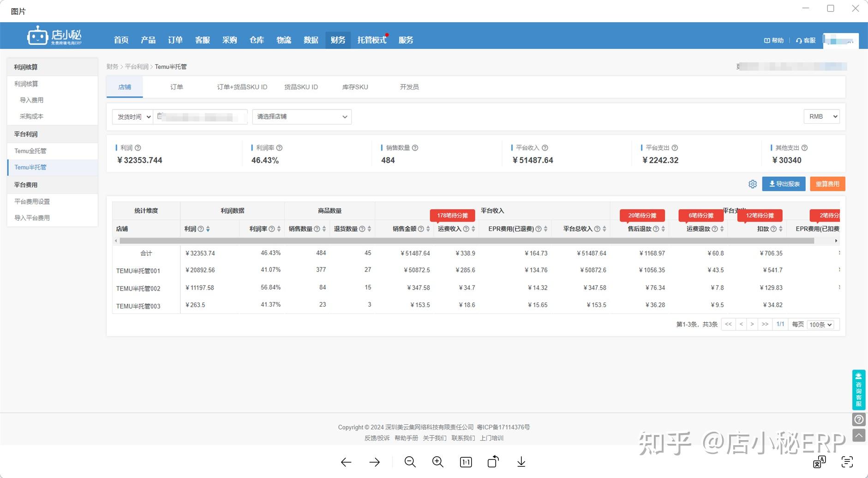Click the 客服 headset icon in top bar
The width and height of the screenshot is (868, 478).
coord(805,40)
